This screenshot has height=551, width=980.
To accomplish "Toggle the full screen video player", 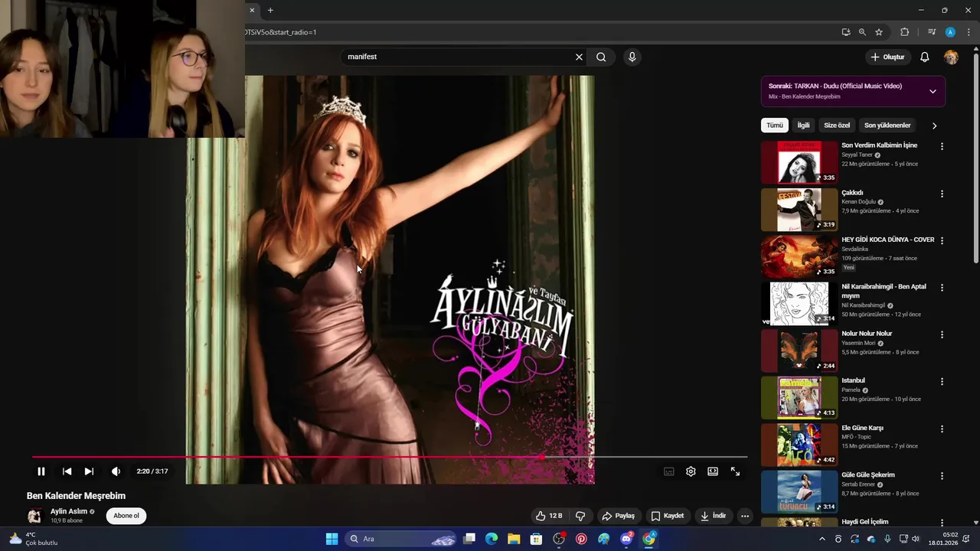I will pos(735,471).
